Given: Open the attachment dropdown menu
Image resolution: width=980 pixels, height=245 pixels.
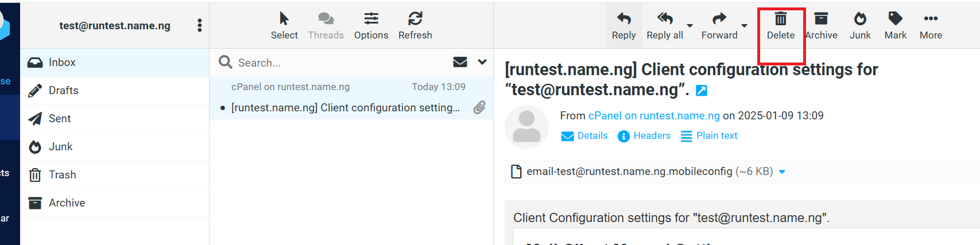Looking at the screenshot, I should (782, 172).
